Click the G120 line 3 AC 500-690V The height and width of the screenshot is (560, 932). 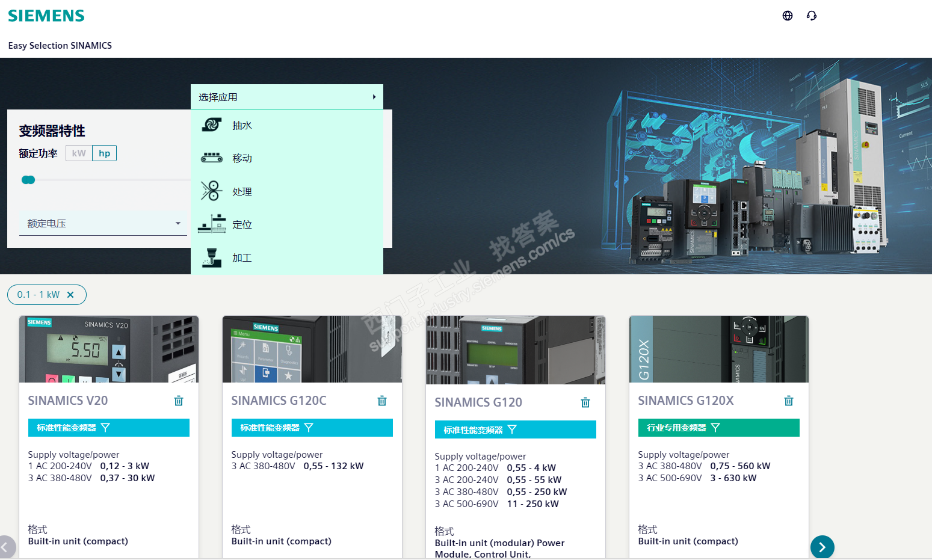pyautogui.click(x=467, y=504)
